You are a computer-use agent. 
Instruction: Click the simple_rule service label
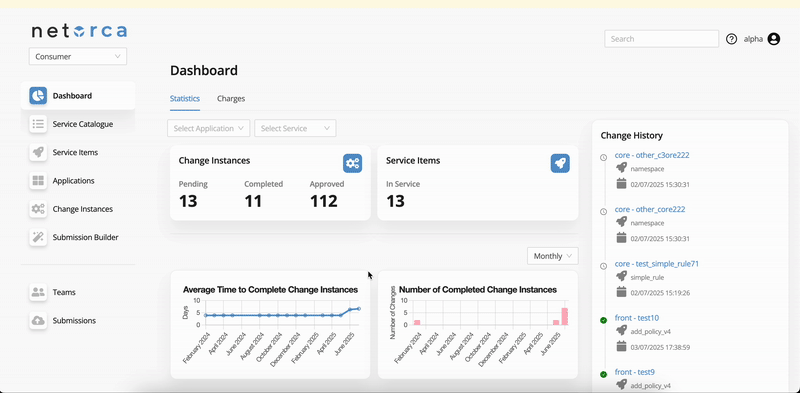pyautogui.click(x=647, y=278)
